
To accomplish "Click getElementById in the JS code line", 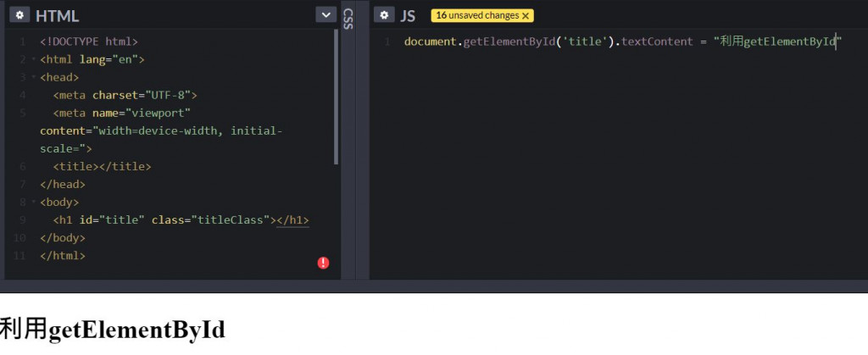I will (x=509, y=42).
